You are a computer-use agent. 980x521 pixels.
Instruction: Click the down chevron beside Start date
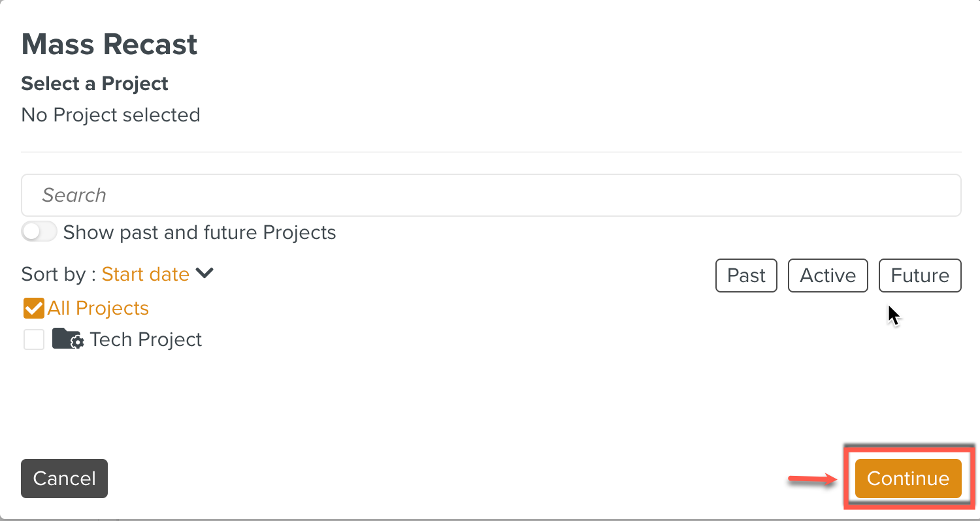point(204,274)
